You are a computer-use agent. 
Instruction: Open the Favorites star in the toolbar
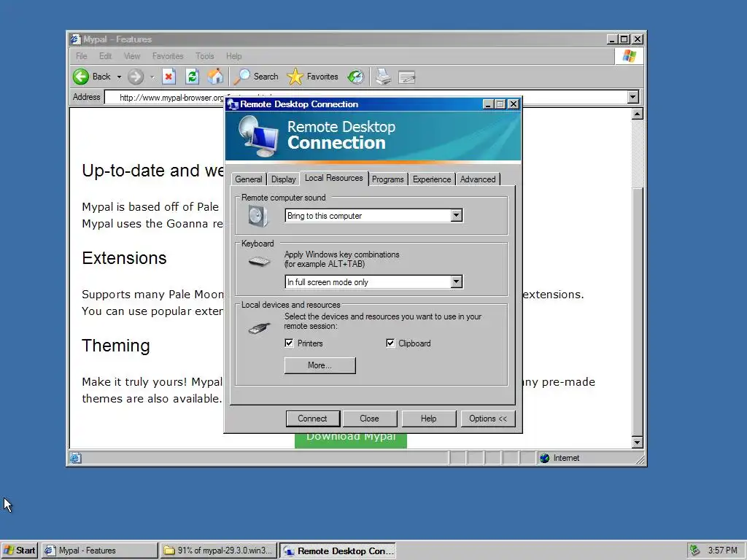295,77
